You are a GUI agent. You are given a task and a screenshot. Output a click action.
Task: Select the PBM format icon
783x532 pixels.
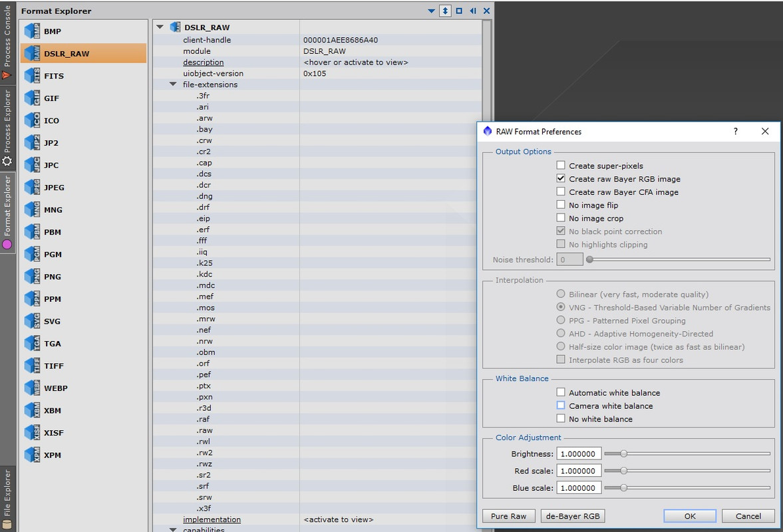(x=33, y=232)
